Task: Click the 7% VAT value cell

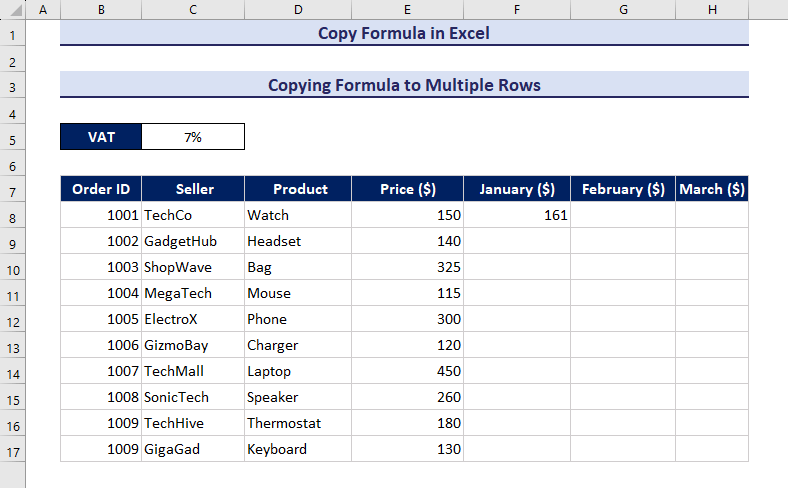Action: click(x=193, y=137)
